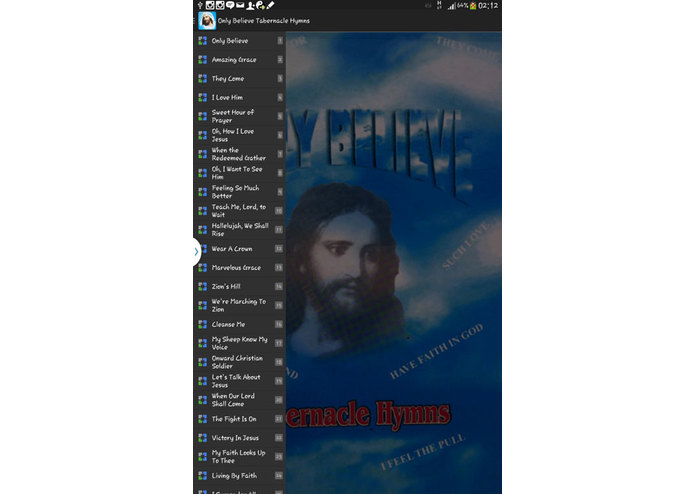695x494 pixels.
Task: Select Teach Me, Lord, to Wait
Action: tap(239, 211)
